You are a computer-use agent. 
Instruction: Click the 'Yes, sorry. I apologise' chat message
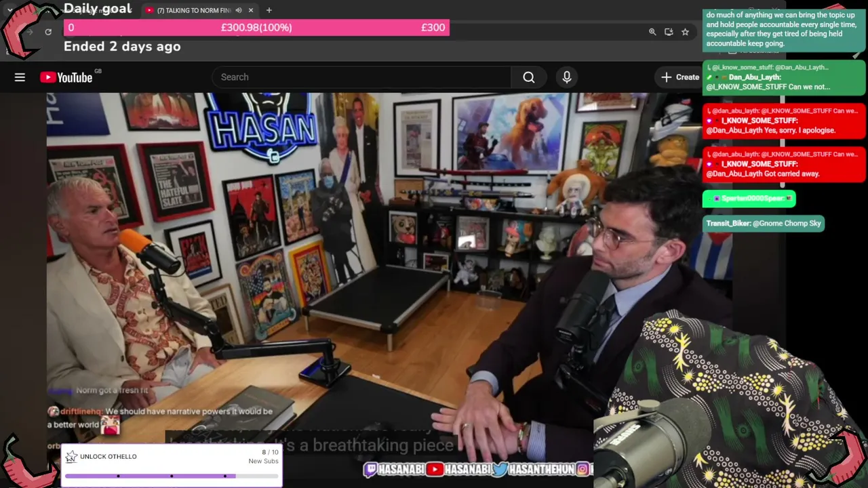click(784, 121)
